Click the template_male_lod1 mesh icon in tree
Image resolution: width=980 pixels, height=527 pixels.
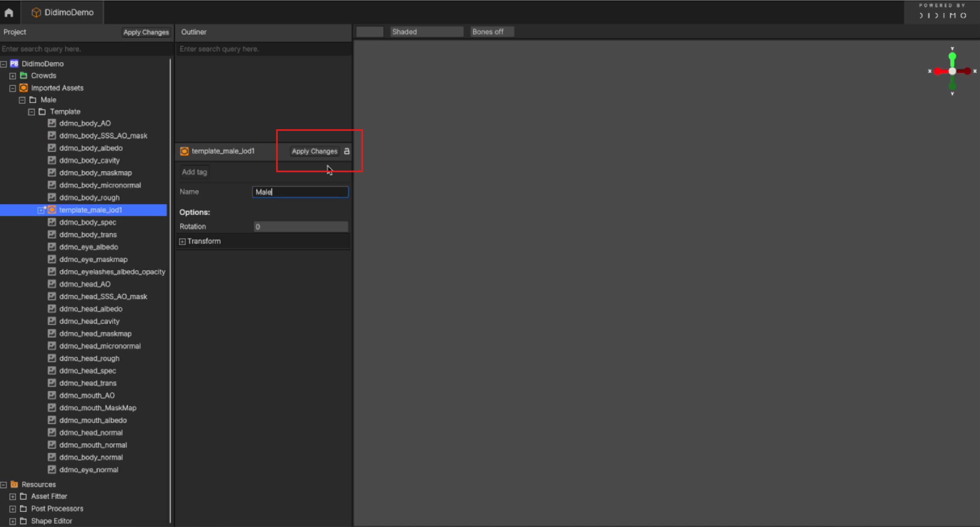click(52, 210)
